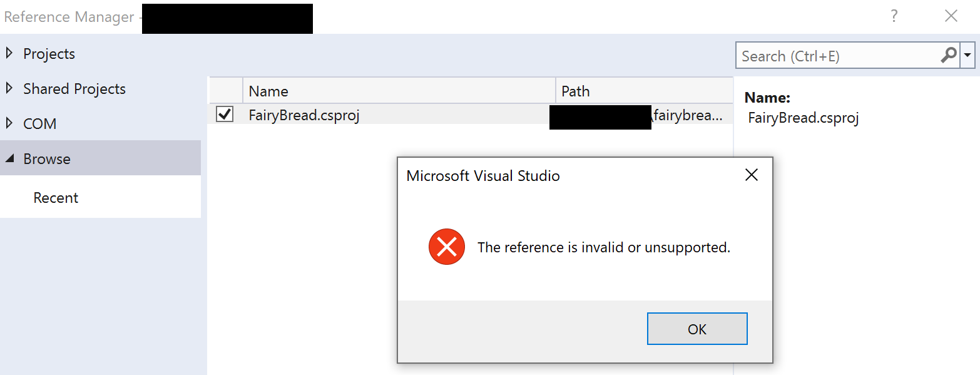The width and height of the screenshot is (980, 375).
Task: Expand the Shared Projects arrow
Action: coord(9,88)
